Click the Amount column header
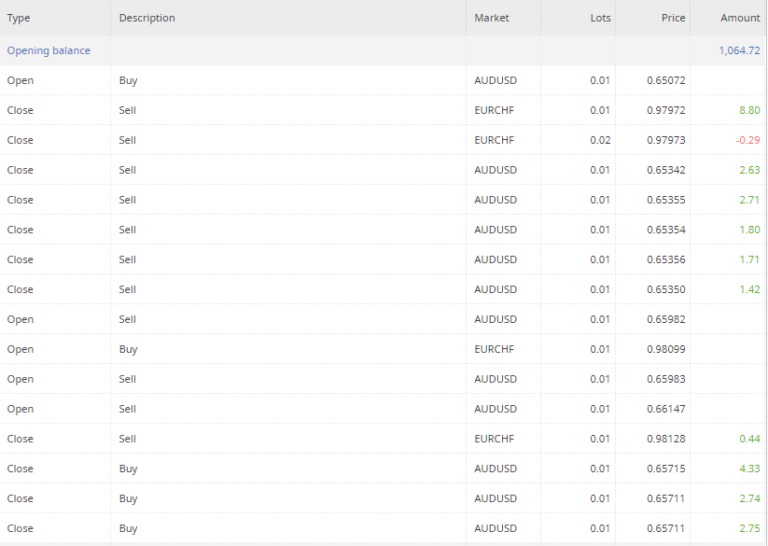768x546 pixels. [x=740, y=18]
